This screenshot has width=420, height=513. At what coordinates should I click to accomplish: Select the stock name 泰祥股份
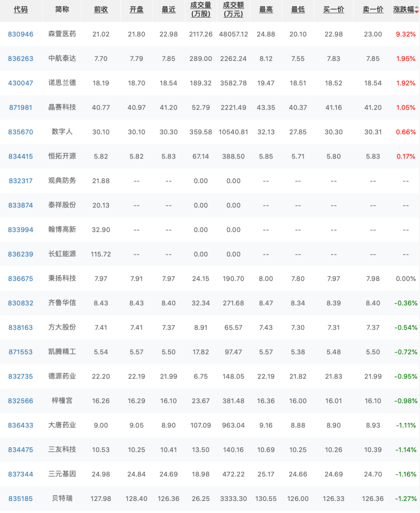tap(62, 205)
